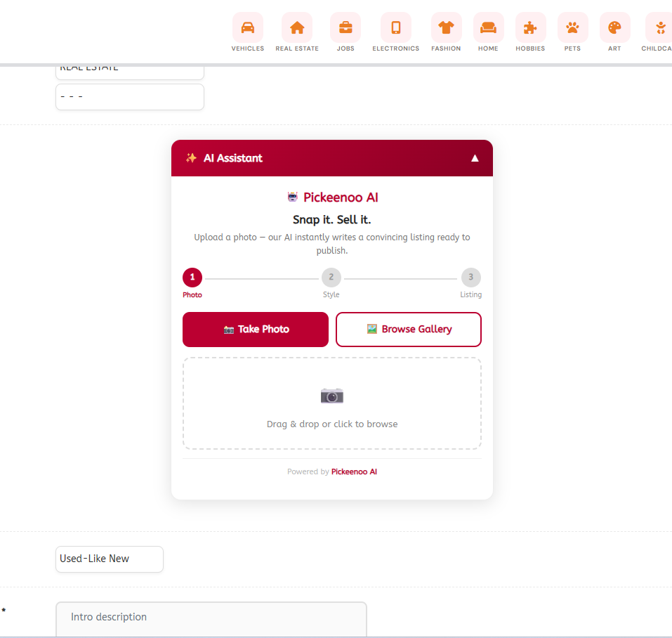
Task: Jump to step 3 Listing
Action: coord(470,278)
